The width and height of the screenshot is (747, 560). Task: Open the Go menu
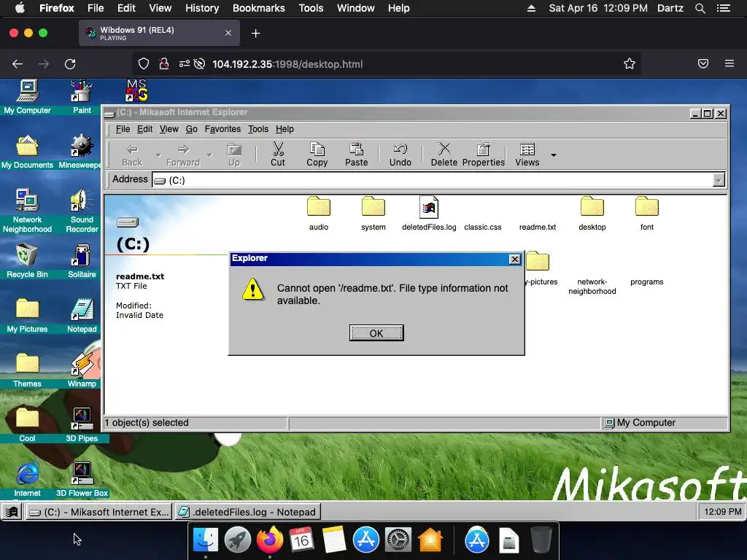pyautogui.click(x=192, y=129)
